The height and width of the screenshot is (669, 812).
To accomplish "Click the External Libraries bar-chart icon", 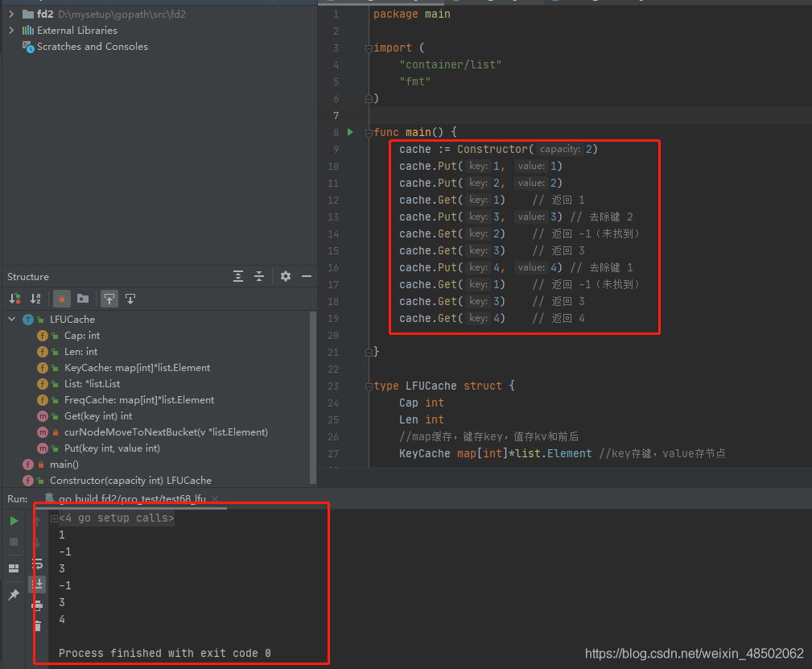I will (x=28, y=30).
